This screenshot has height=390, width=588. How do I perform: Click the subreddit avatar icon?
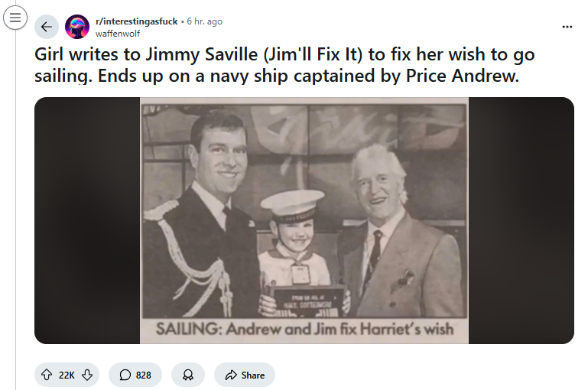pos(76,27)
